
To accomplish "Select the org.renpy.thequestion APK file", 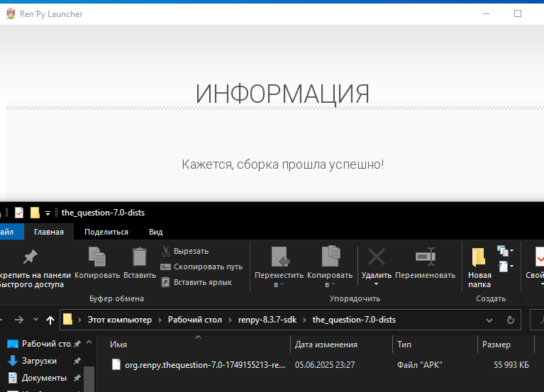I will (x=205, y=365).
